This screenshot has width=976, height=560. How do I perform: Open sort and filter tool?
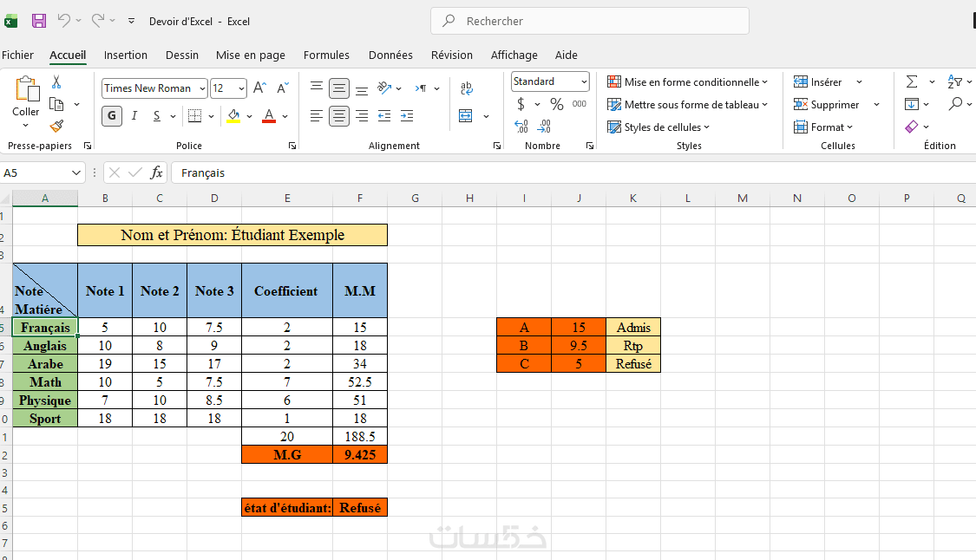pyautogui.click(x=954, y=81)
